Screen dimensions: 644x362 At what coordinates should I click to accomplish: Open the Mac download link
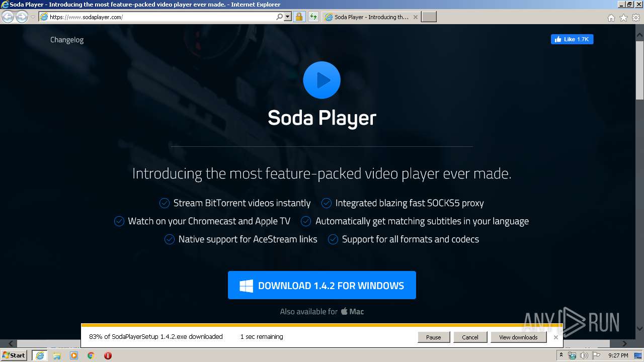click(x=353, y=312)
